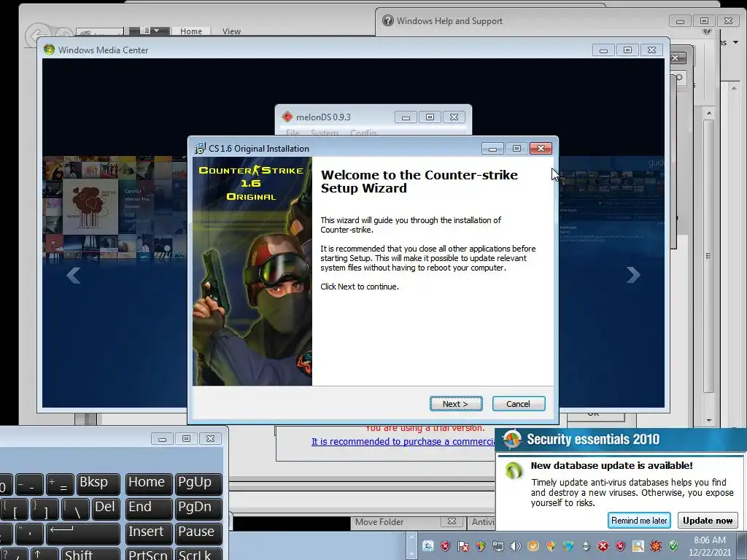Click the New database update is available text
The width and height of the screenshot is (747, 560).
click(612, 465)
